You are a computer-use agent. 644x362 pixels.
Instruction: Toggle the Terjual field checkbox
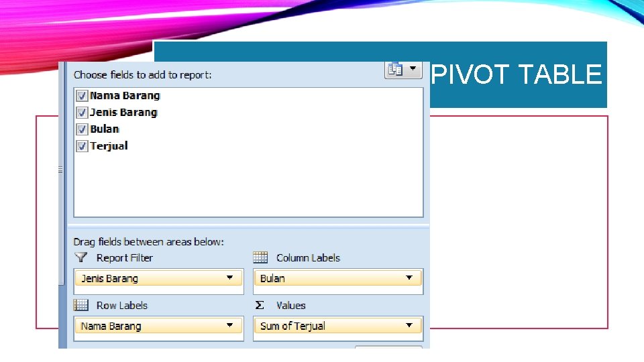(82, 146)
